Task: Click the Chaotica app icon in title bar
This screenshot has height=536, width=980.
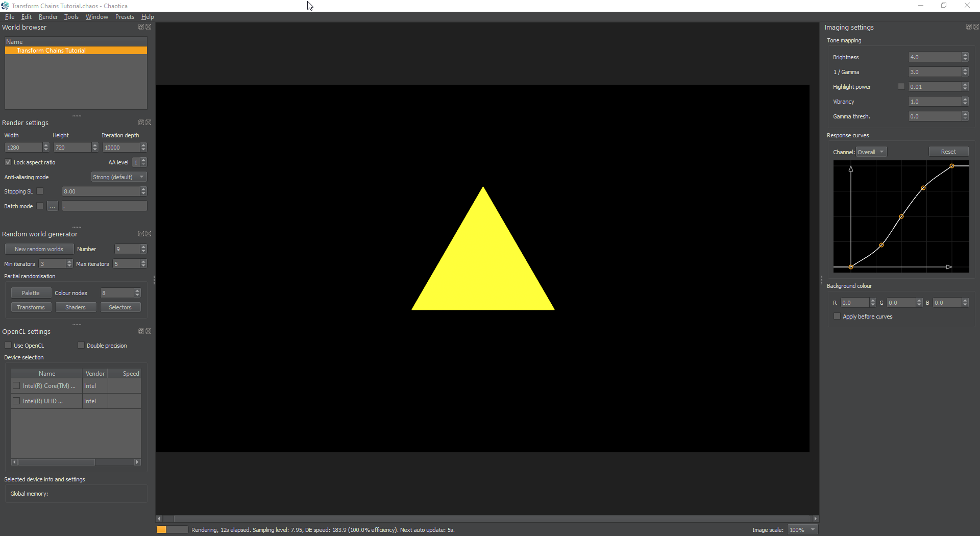Action: (5, 6)
